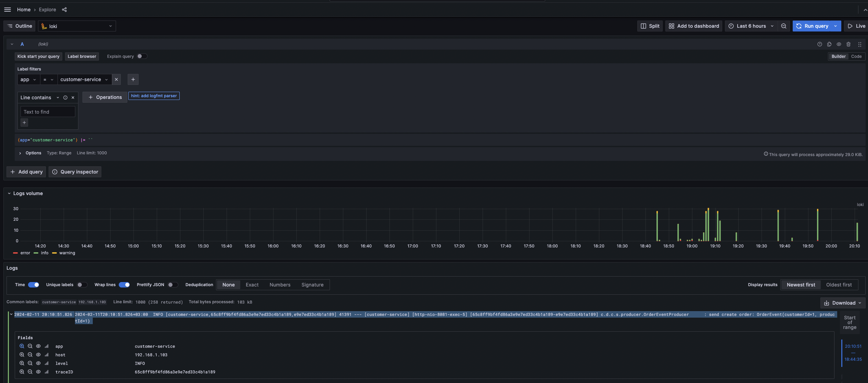Toggle the Explain query switch
868x383 pixels.
[x=142, y=56]
